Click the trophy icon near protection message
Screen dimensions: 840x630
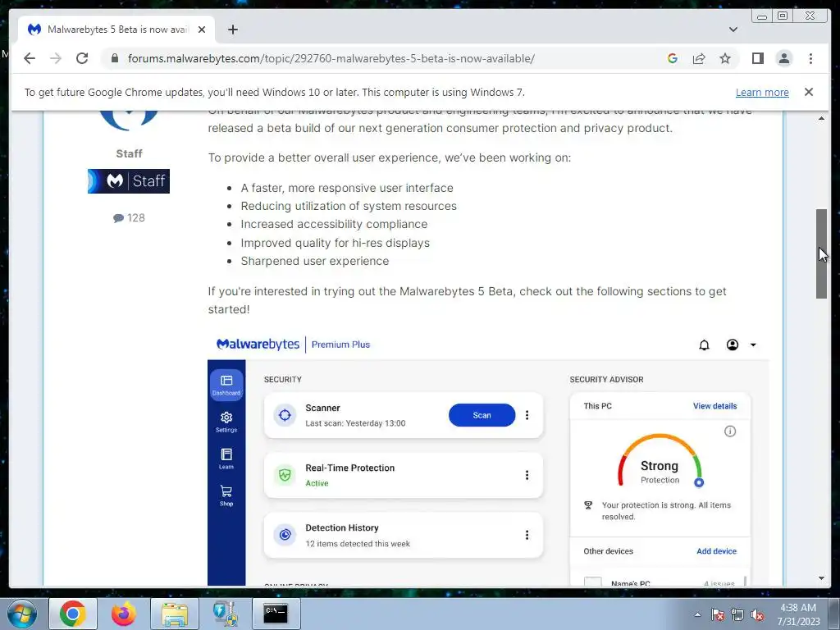click(588, 505)
